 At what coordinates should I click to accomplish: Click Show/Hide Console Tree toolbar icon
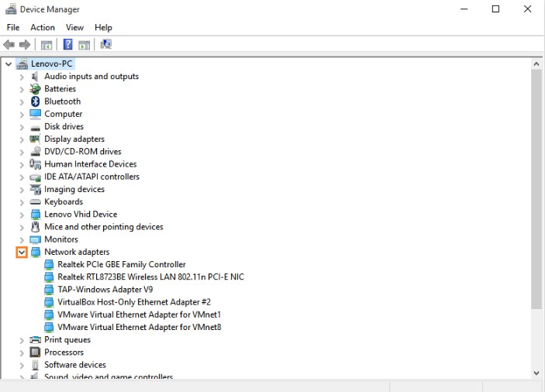(47, 45)
